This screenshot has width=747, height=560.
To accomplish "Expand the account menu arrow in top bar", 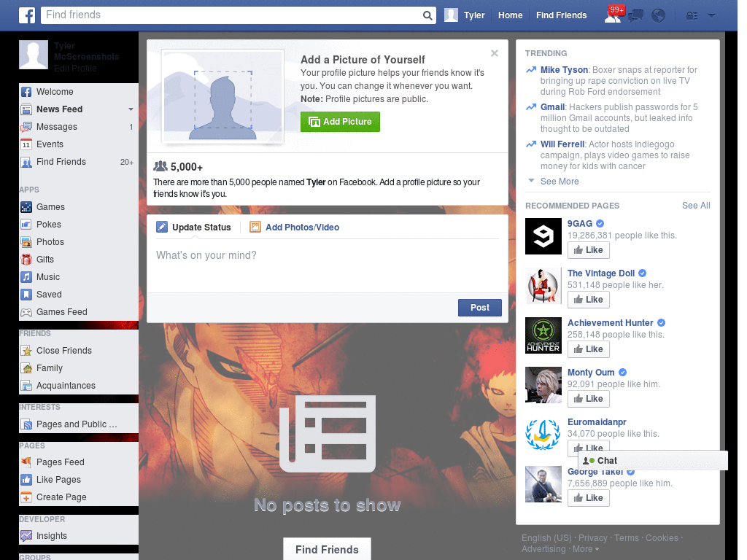I will 711,16.
